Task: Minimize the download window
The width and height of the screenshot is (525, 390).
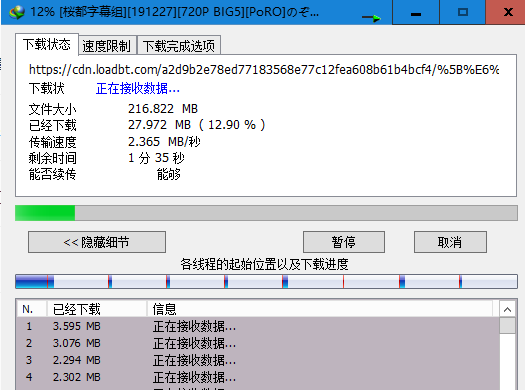Action: point(416,12)
